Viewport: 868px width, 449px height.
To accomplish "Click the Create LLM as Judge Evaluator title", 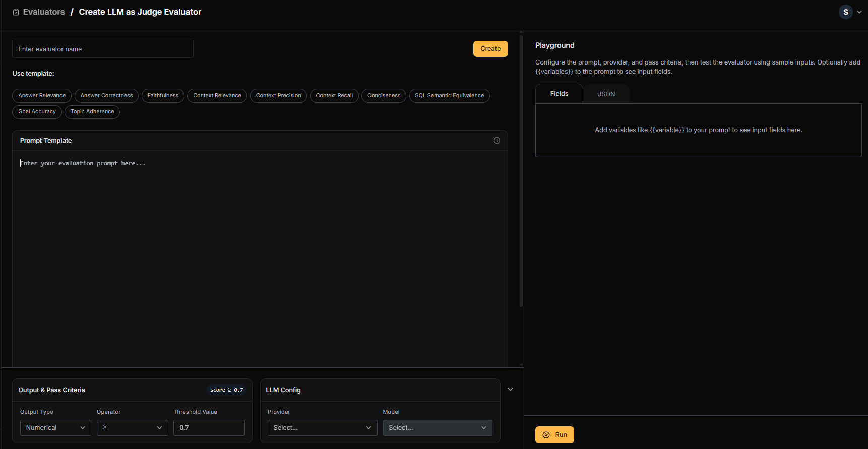I will [140, 12].
